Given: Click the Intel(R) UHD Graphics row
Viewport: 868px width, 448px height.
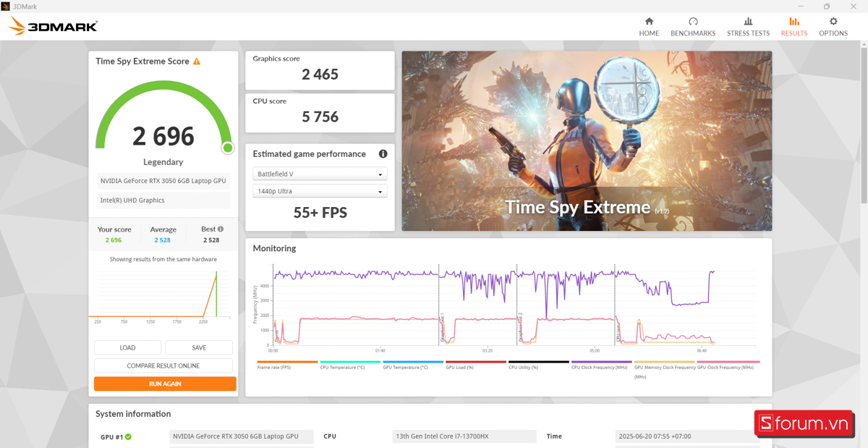Looking at the screenshot, I should (163, 200).
